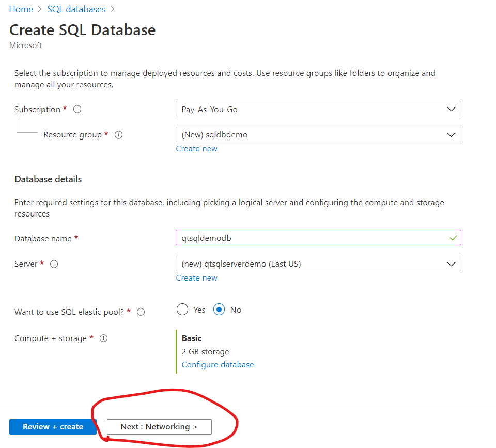Click the Home breadcrumb
The height and width of the screenshot is (448, 496).
point(21,9)
